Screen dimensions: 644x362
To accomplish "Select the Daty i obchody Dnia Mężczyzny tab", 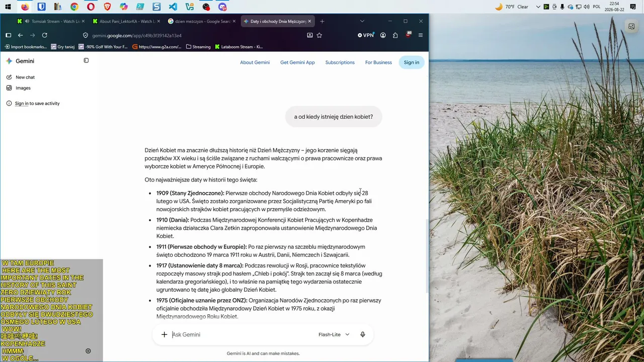I will (278, 21).
